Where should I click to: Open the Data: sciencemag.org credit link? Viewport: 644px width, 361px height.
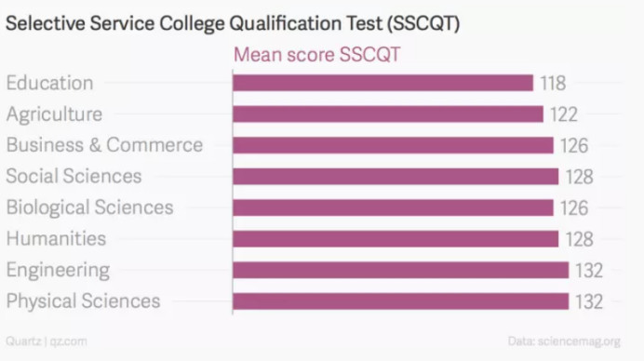(x=564, y=341)
